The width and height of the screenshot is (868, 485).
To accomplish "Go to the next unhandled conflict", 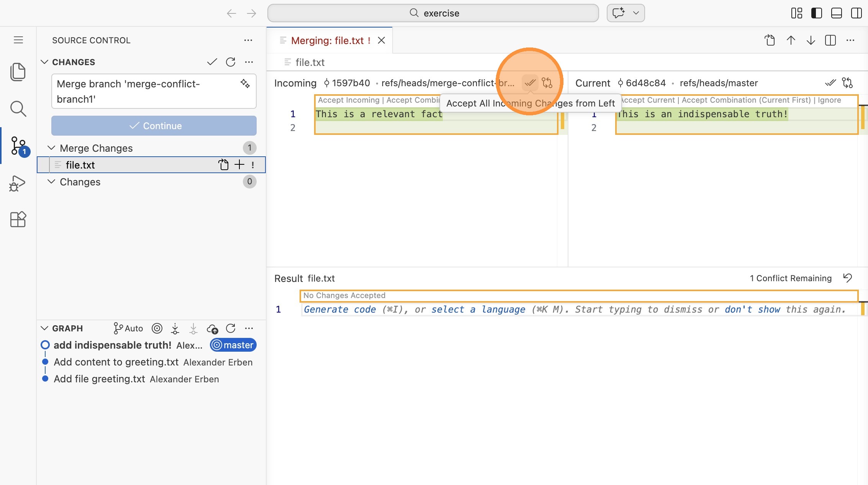I will (x=811, y=40).
